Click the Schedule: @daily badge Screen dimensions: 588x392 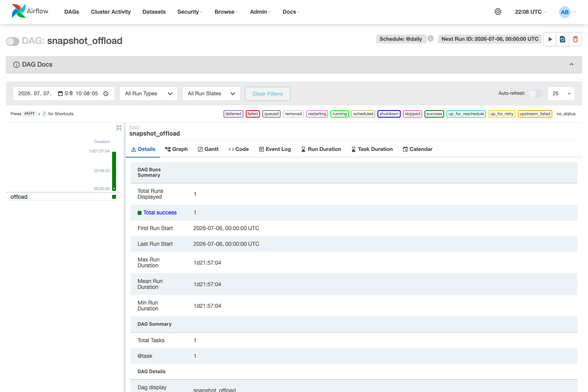click(x=401, y=39)
